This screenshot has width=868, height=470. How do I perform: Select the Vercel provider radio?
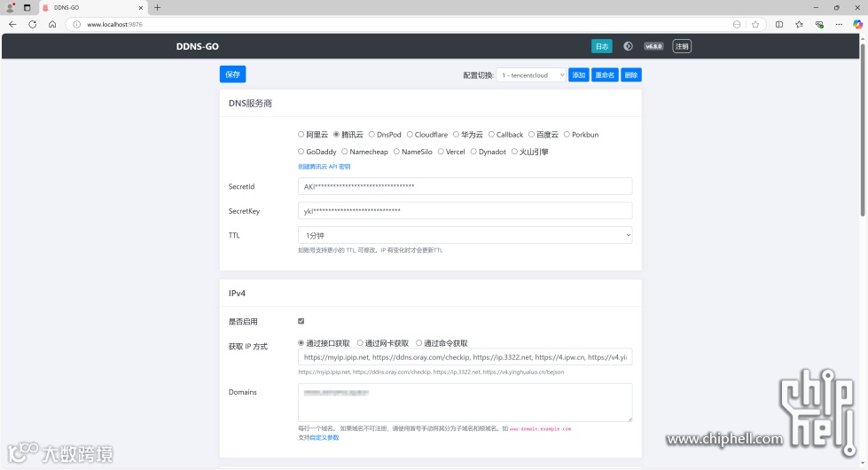coord(441,152)
